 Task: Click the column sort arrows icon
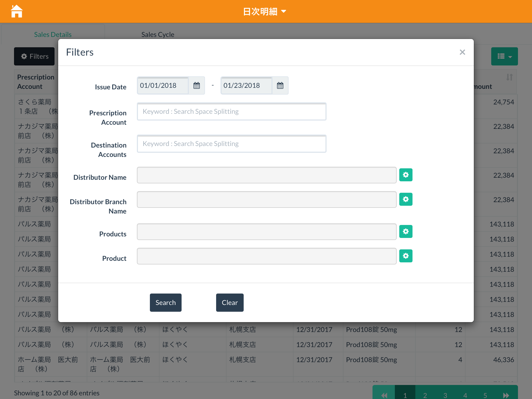[x=509, y=77]
